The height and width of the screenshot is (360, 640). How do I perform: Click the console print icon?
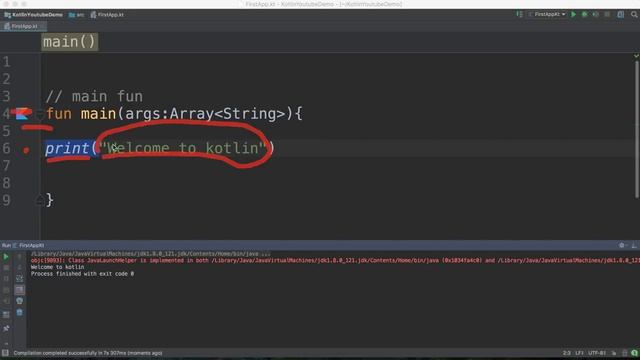[19, 301]
